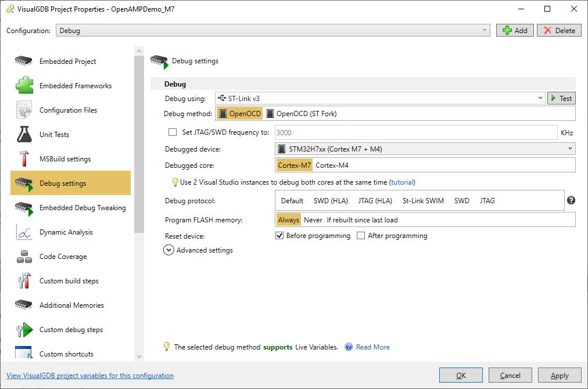This screenshot has width=588, height=389.
Task: Click the Dynamic Analysis chart icon
Action: 24,232
